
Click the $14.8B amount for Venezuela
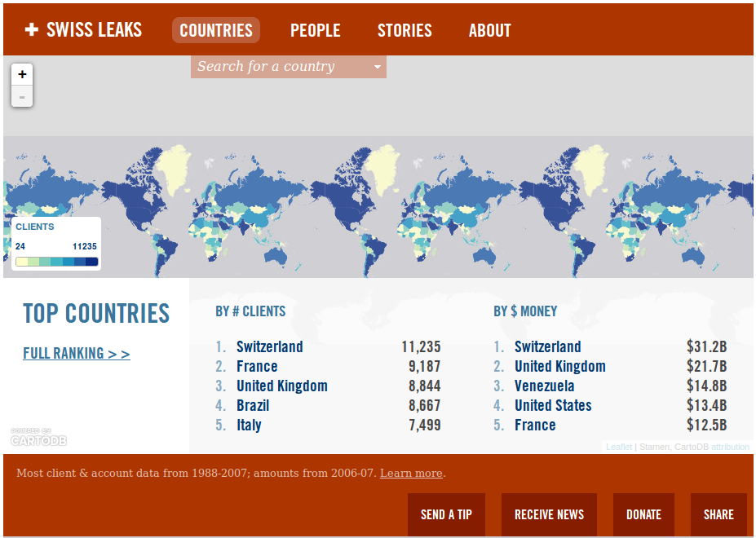(706, 386)
